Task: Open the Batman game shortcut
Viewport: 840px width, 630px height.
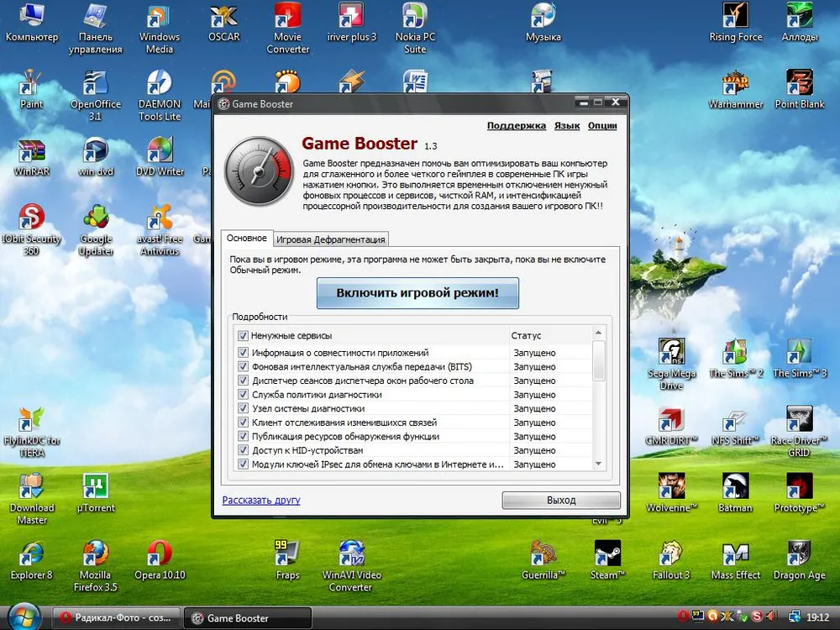Action: point(735,487)
